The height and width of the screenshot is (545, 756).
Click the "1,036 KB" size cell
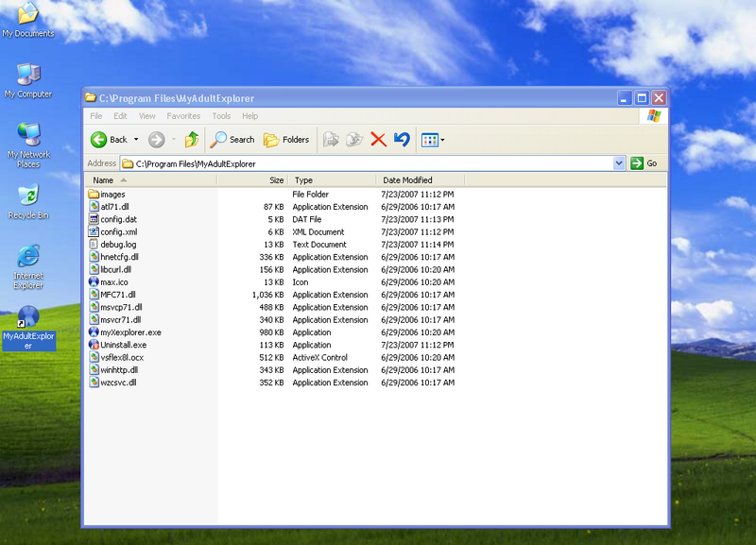pos(268,295)
